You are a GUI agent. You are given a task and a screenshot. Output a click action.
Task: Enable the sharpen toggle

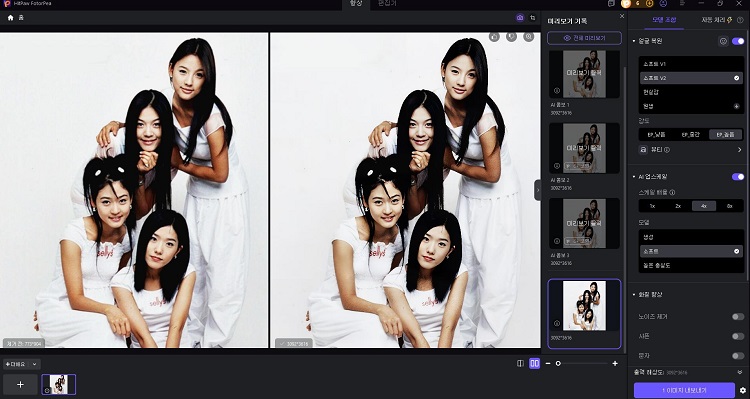pos(738,336)
